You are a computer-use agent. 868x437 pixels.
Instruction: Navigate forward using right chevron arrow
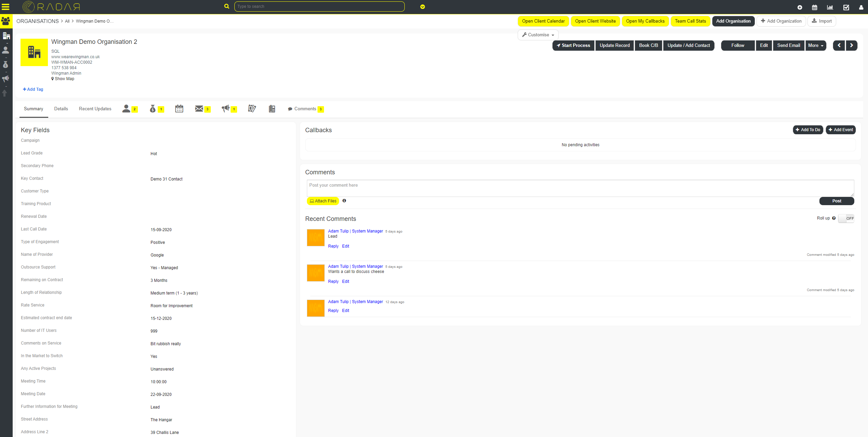click(852, 45)
